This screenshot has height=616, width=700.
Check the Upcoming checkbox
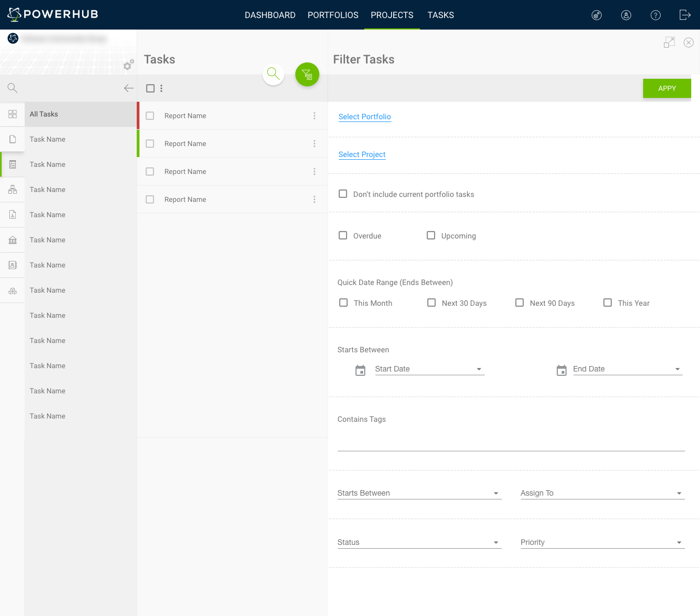pos(431,235)
